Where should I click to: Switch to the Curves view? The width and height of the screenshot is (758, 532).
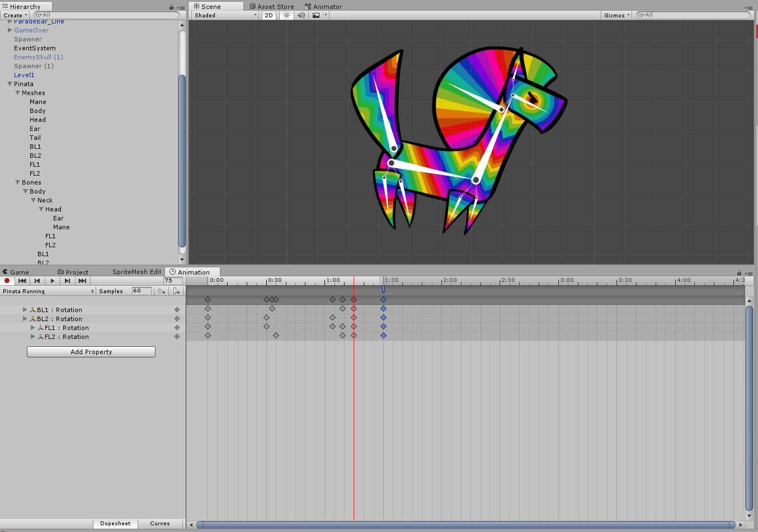160,524
